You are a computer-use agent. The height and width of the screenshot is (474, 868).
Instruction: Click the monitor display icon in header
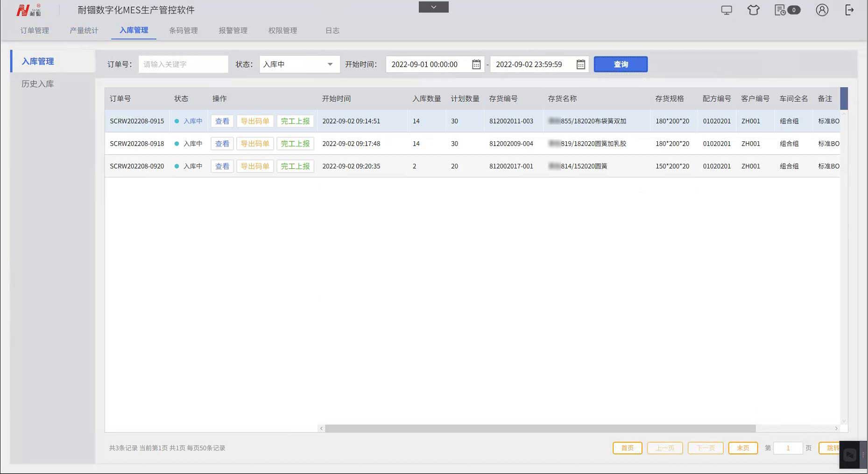click(x=727, y=10)
